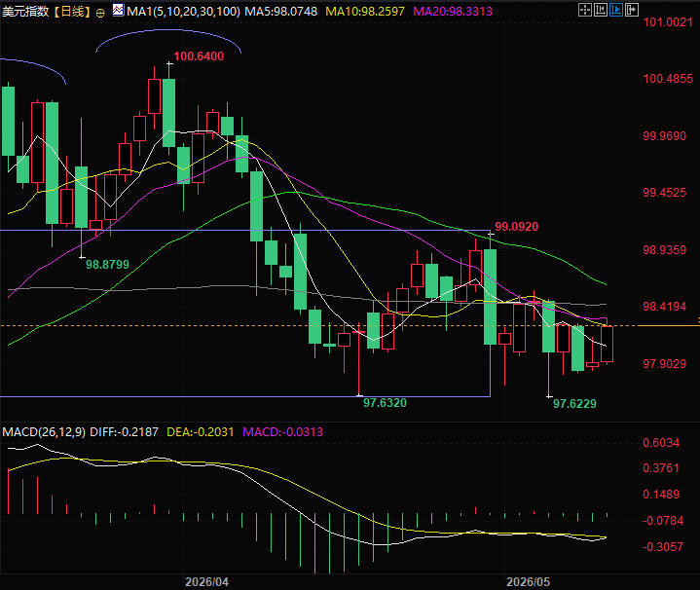Click the MACD(26,12,9) indicator label
The width and height of the screenshot is (700, 590).
[x=44, y=432]
